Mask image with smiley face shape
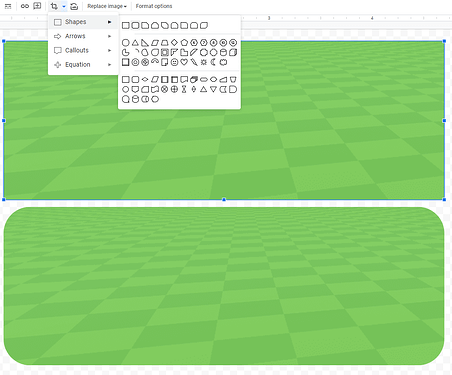Screen dimensions: 452x375 pyautogui.click(x=174, y=62)
